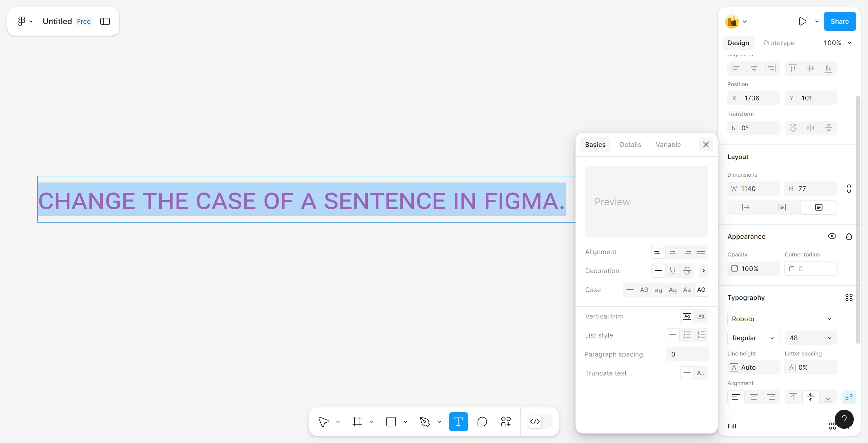Select the Move tool arrow
Viewport: 868px width, 443px height.
(323, 422)
